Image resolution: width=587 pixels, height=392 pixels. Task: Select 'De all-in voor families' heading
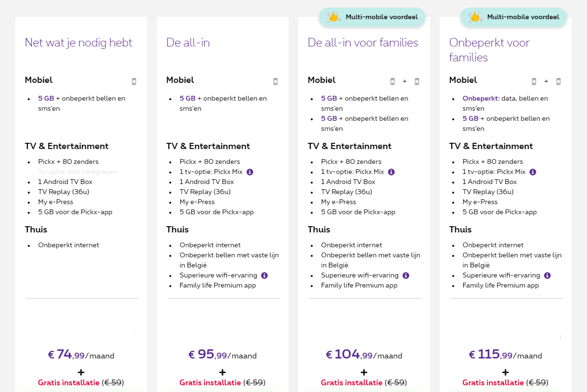(363, 43)
